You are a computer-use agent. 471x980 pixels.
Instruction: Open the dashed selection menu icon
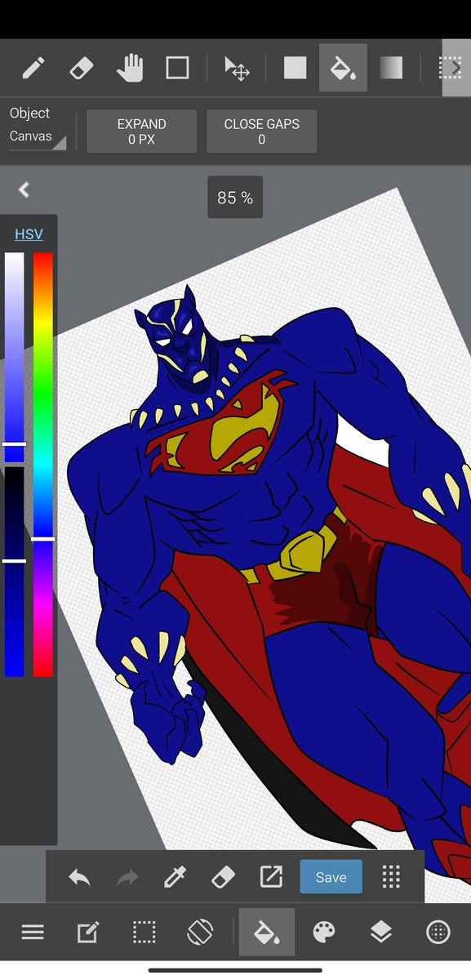(144, 932)
